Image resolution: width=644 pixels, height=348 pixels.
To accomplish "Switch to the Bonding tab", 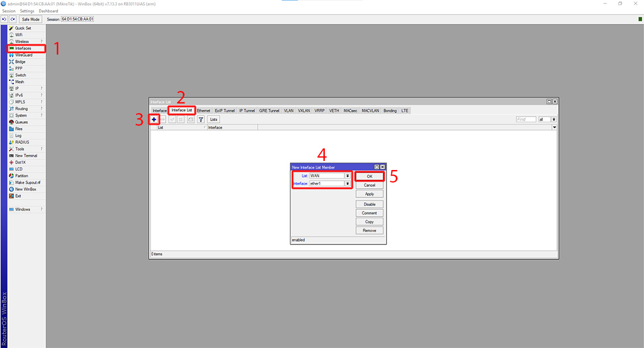I will click(390, 111).
